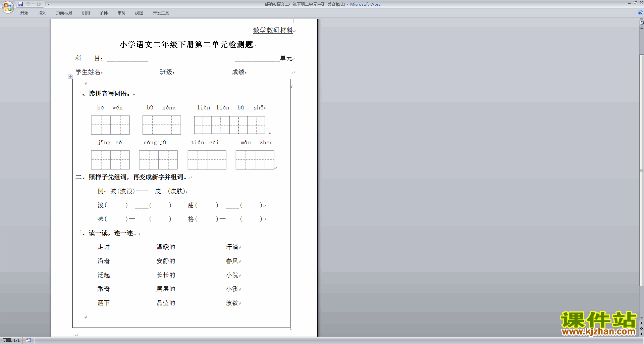Open the Select Browse Object round button

[642, 329]
